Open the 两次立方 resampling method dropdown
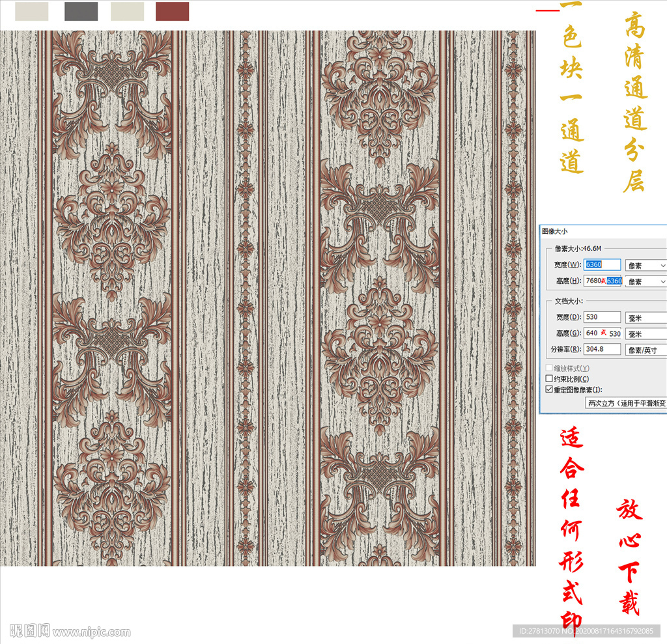 626,403
